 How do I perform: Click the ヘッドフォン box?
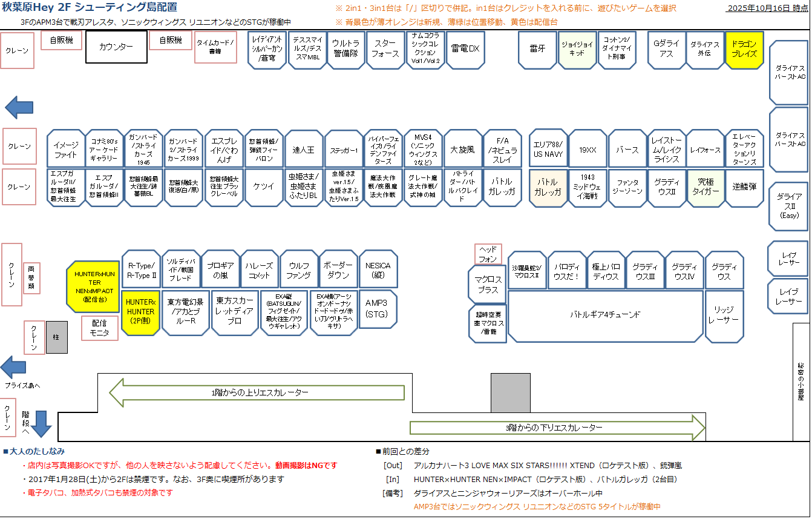tap(488, 254)
